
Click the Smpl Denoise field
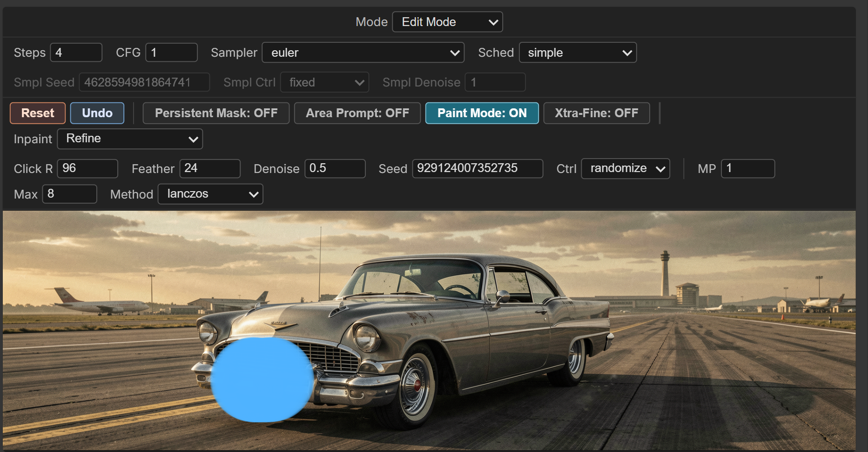pyautogui.click(x=495, y=82)
